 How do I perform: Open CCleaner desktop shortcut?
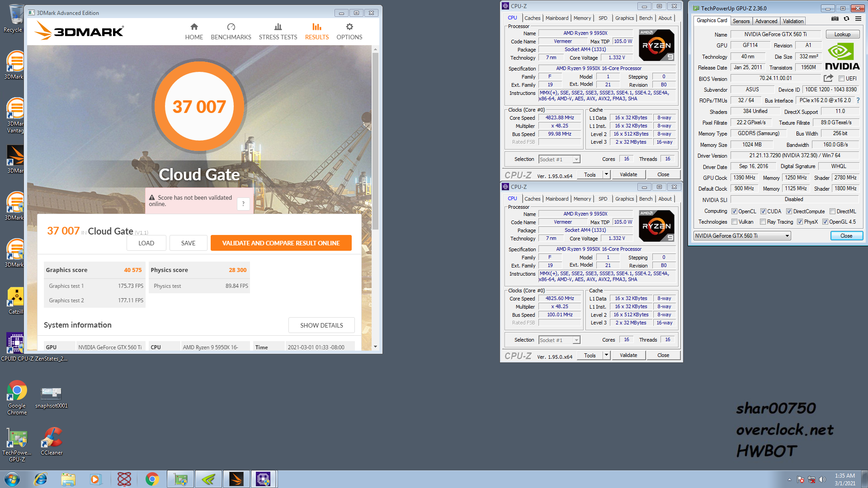coord(52,441)
